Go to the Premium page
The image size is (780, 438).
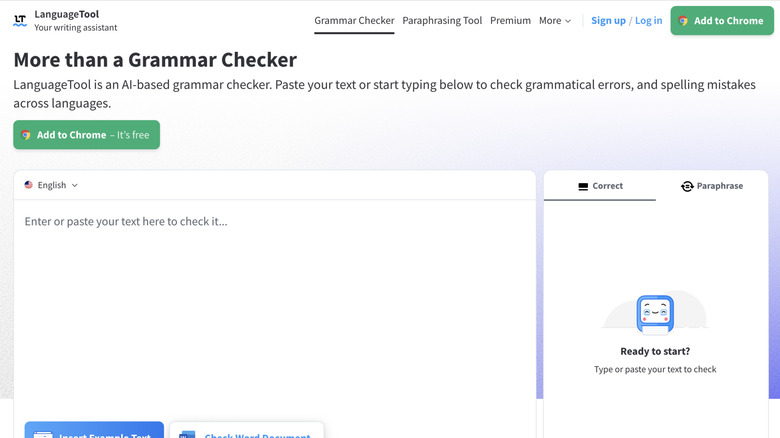[x=510, y=21]
